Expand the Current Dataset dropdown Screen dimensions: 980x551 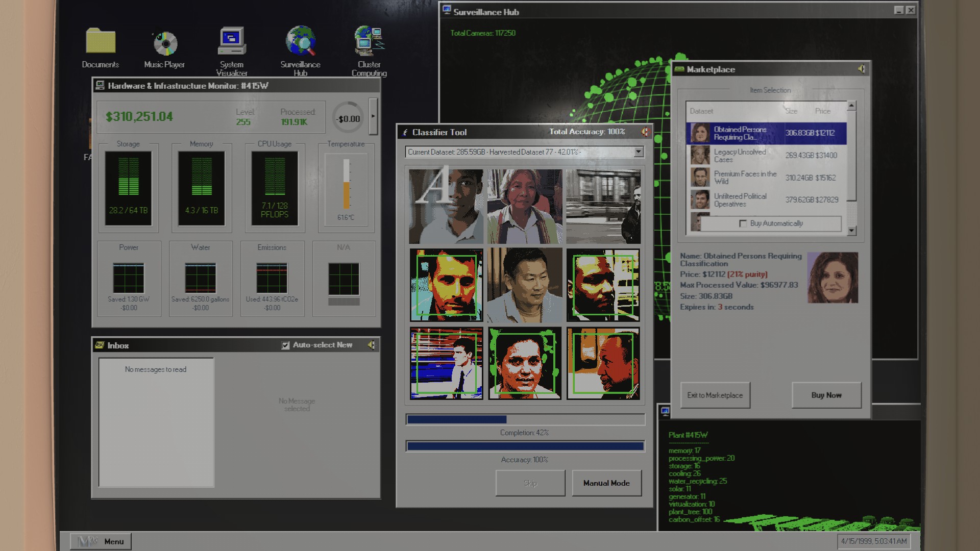[638, 152]
